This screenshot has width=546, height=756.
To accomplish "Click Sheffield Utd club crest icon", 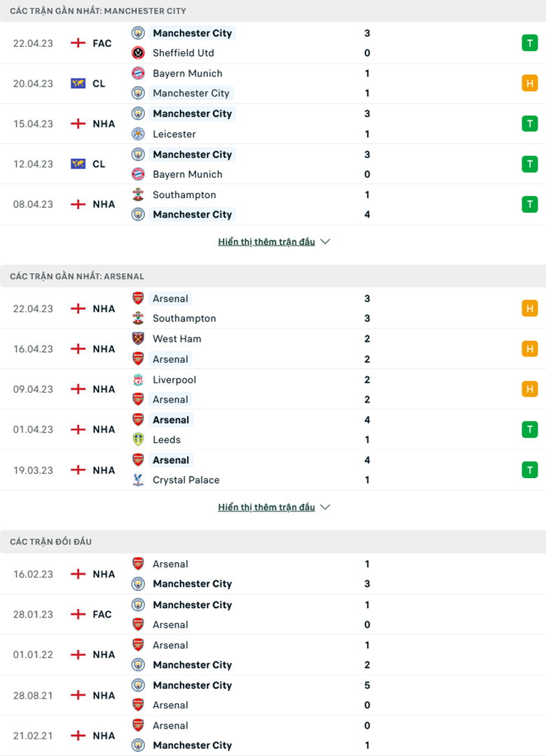I will (x=138, y=52).
